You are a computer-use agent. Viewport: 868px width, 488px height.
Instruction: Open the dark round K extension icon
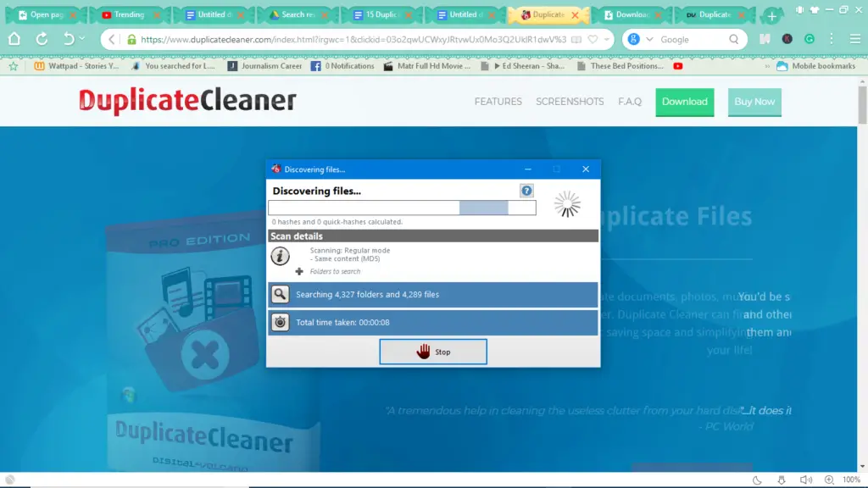(x=787, y=39)
